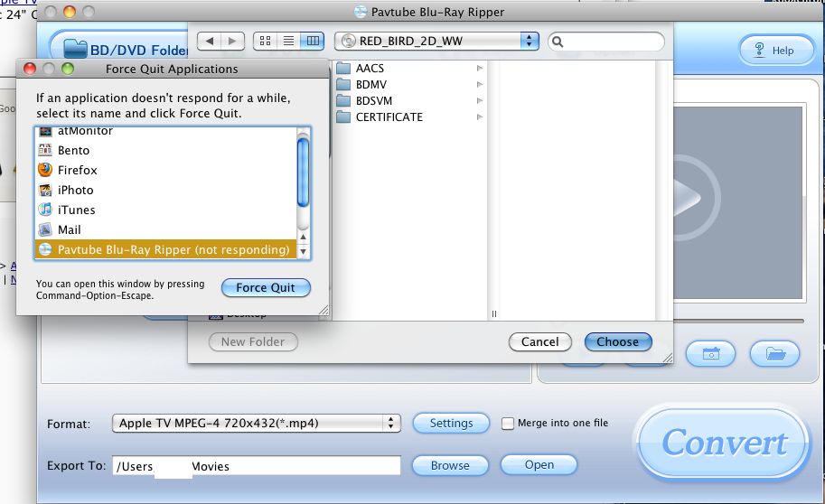This screenshot has height=504, width=825.
Task: Click the search field in file dialog
Action: click(606, 42)
